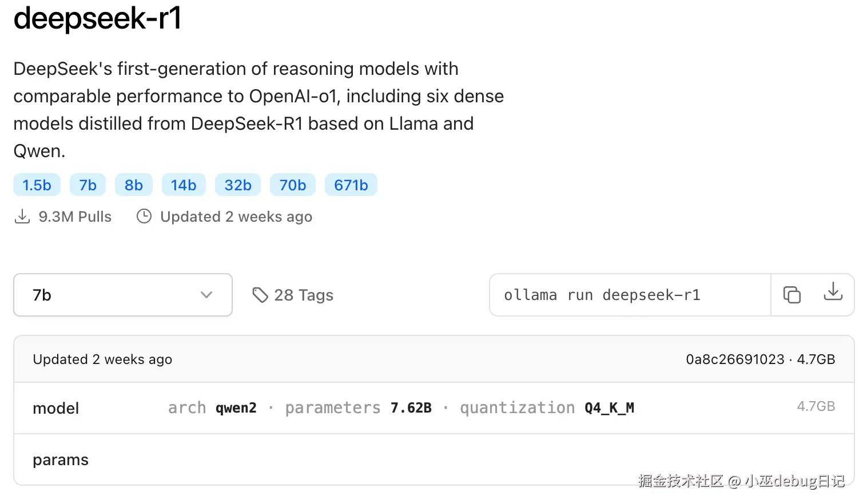The image size is (859, 504).
Task: Click the clock icon beside Updated
Action: 144,217
